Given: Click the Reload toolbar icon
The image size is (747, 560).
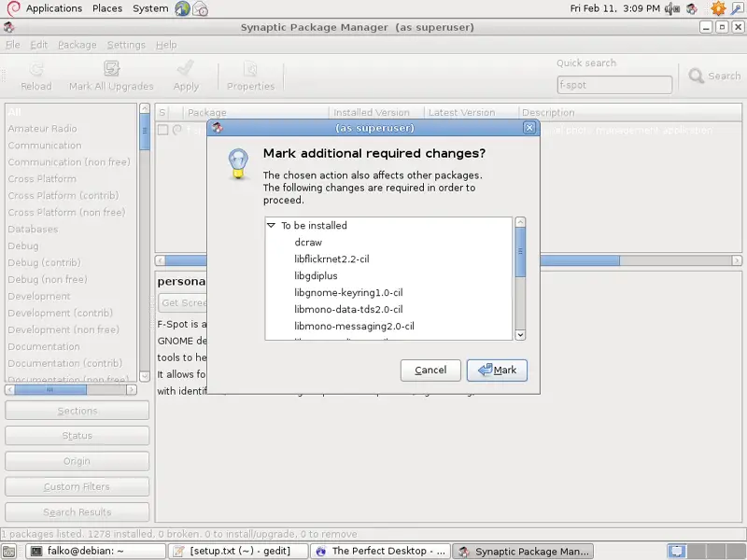Looking at the screenshot, I should click(36, 69).
